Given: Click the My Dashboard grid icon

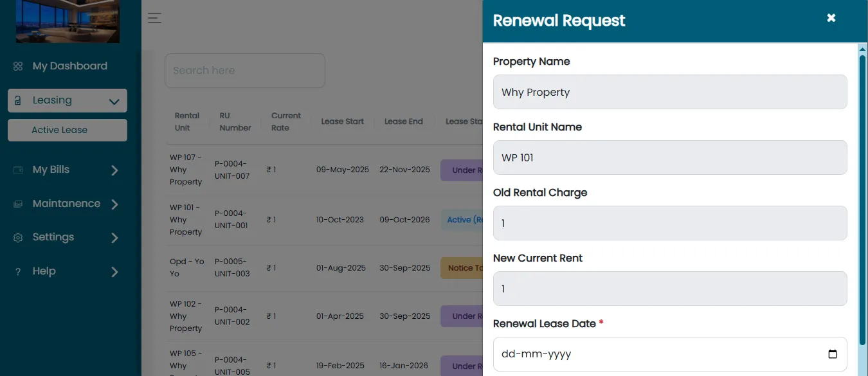Looking at the screenshot, I should click(18, 66).
